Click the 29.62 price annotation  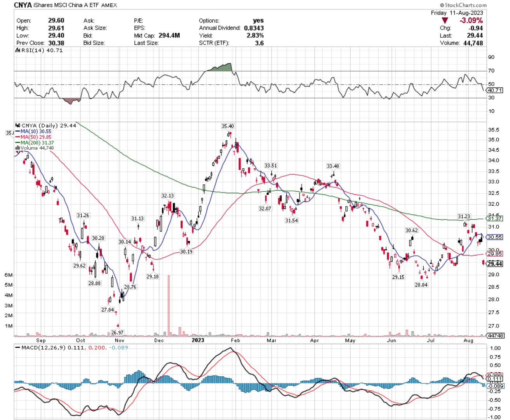tap(79, 266)
